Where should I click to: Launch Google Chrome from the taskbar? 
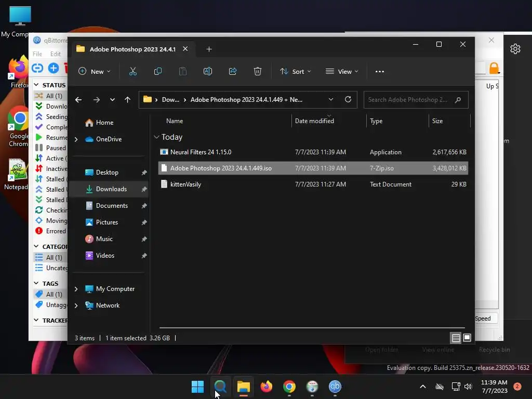pos(289,387)
